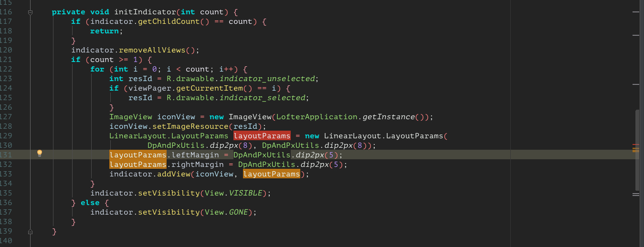Click the vertical scrollbar thumb
This screenshot has height=247, width=644.
click(x=638, y=150)
